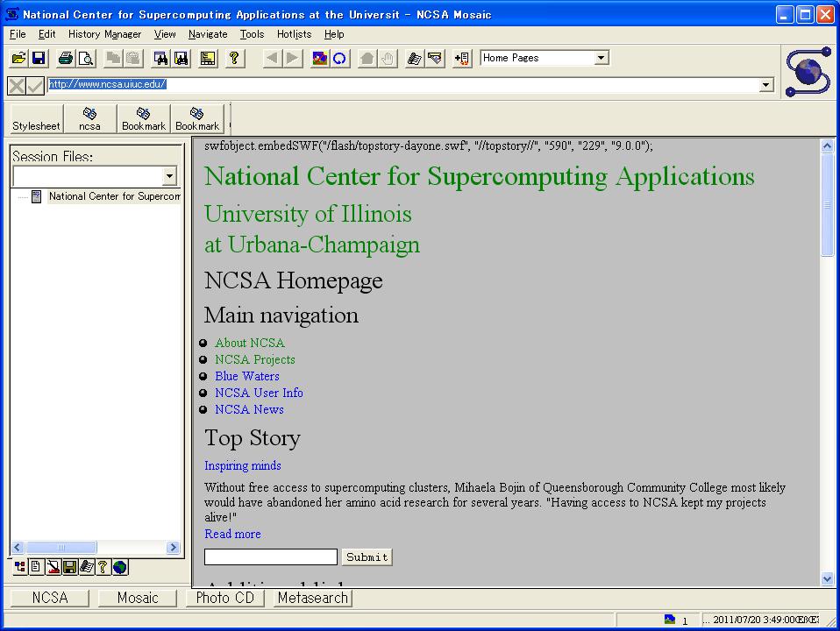Image resolution: width=840 pixels, height=631 pixels.
Task: Click the Save floppy disk toolbar icon
Action: [x=39, y=58]
